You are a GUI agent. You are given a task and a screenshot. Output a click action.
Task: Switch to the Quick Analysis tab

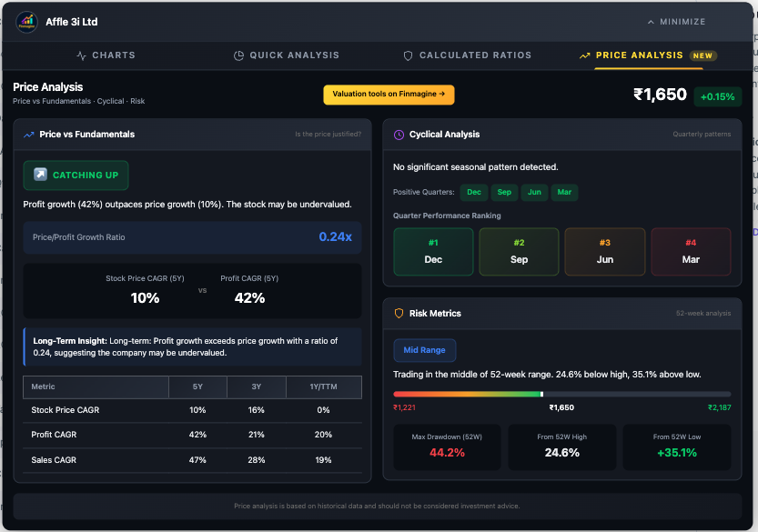(x=287, y=55)
